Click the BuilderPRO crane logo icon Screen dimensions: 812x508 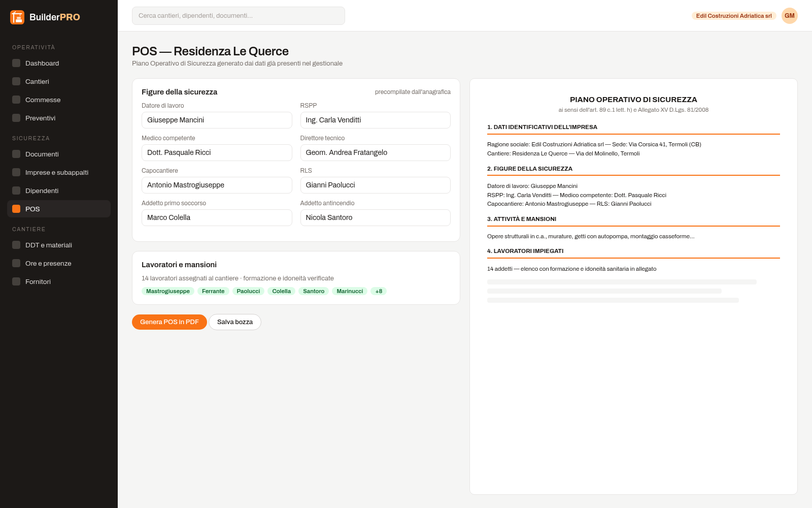click(17, 17)
